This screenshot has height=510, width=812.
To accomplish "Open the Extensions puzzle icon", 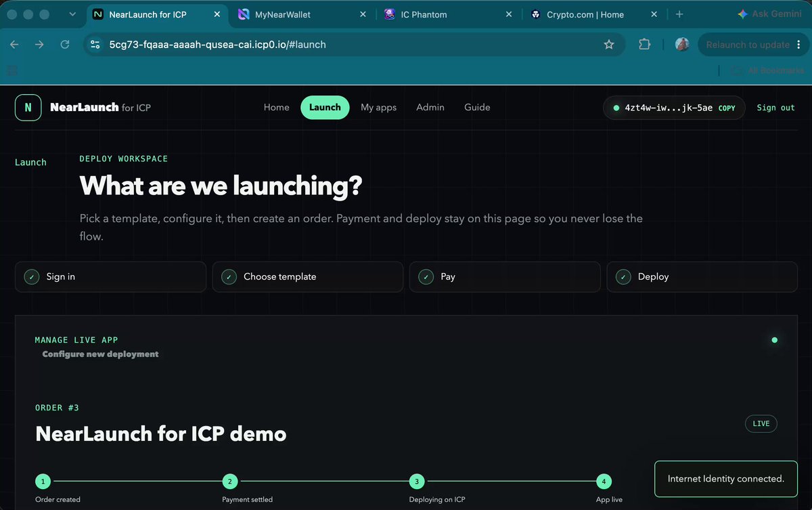I will click(644, 45).
